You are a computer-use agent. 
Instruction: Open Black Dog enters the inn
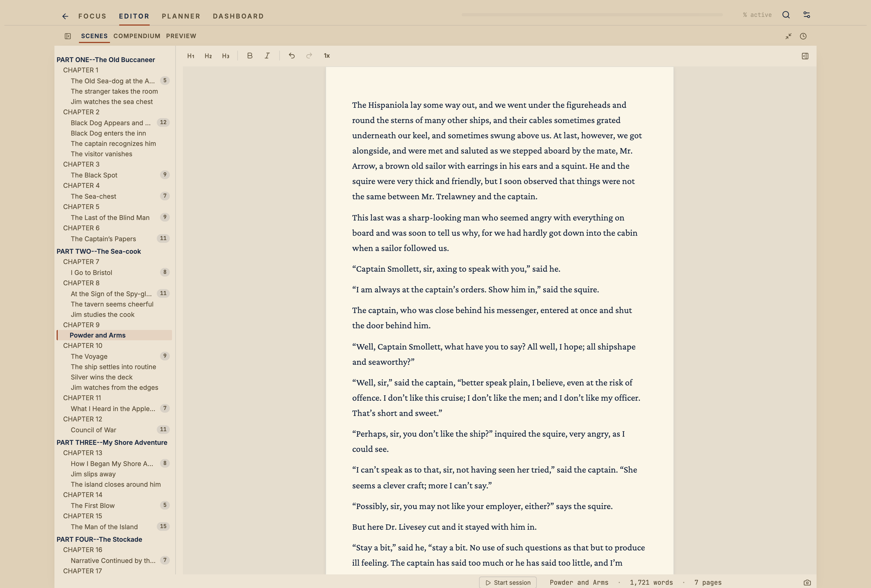pyautogui.click(x=108, y=133)
